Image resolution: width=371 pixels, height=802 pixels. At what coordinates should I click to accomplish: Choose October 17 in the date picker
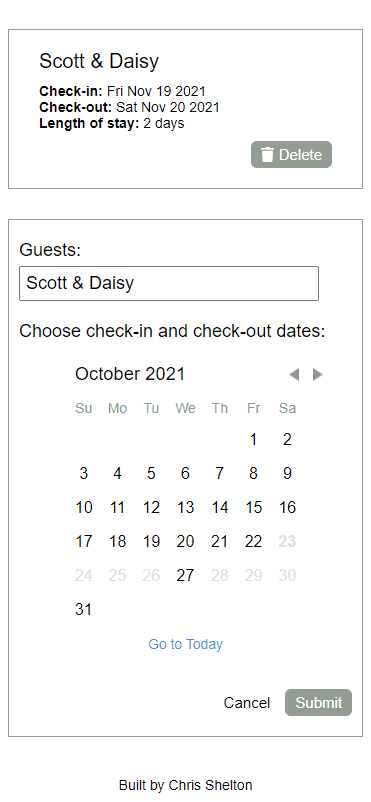(x=83, y=541)
